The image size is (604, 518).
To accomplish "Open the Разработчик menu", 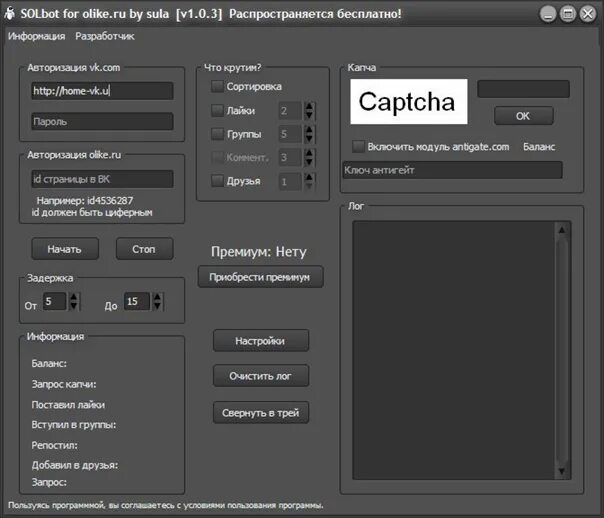I will coord(105,36).
